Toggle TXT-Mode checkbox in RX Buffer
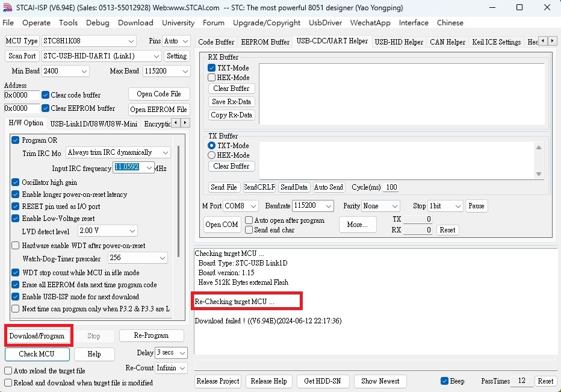The width and height of the screenshot is (561, 392). click(211, 67)
